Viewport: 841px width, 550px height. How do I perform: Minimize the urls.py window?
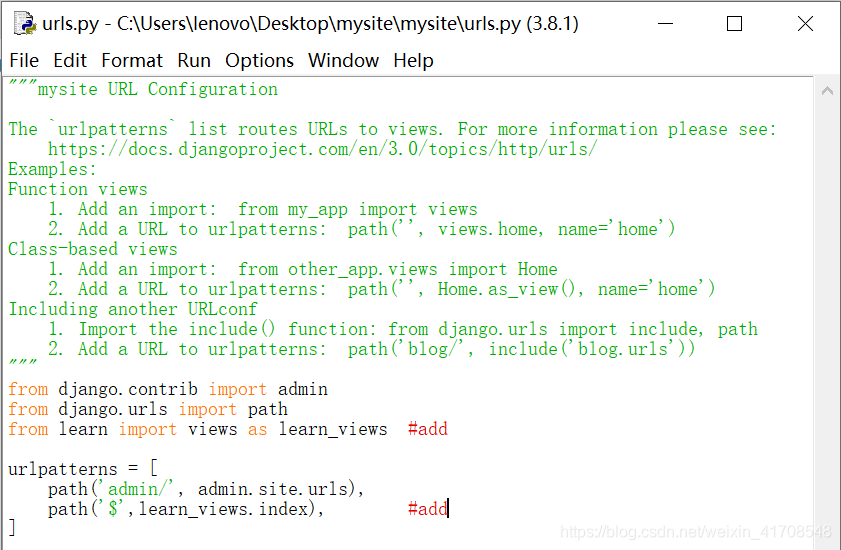pos(665,24)
